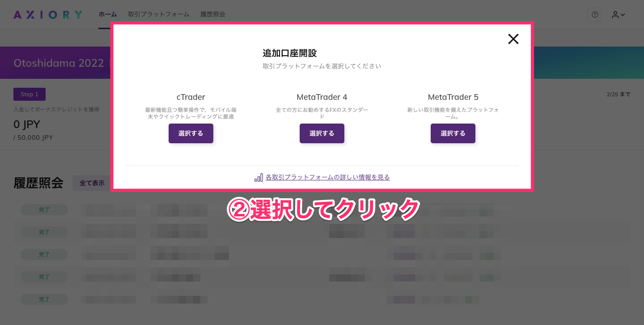Click the Step 1 badge
The image size is (644, 325).
coord(30,94)
